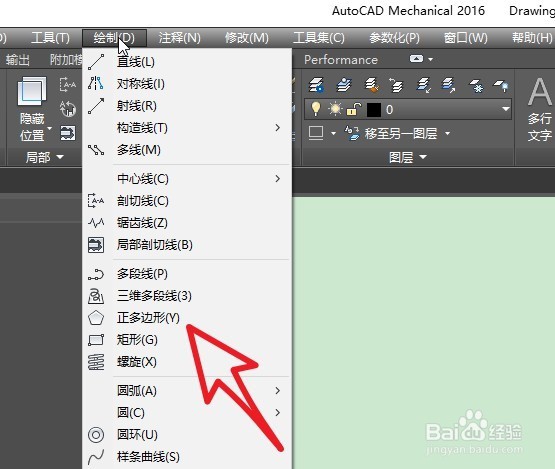Click the pentagon polygon icon
The image size is (555, 469).
point(96,318)
